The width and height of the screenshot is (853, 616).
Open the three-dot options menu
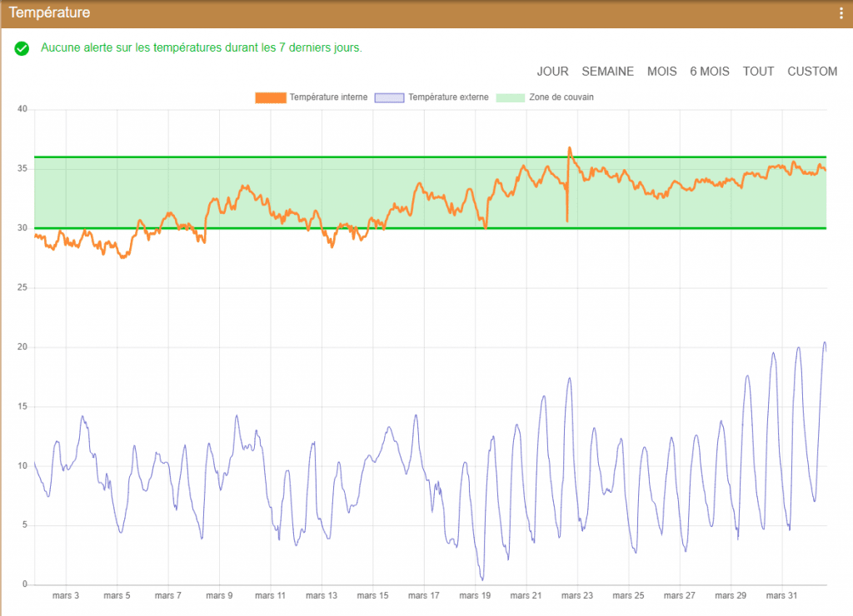coord(841,13)
